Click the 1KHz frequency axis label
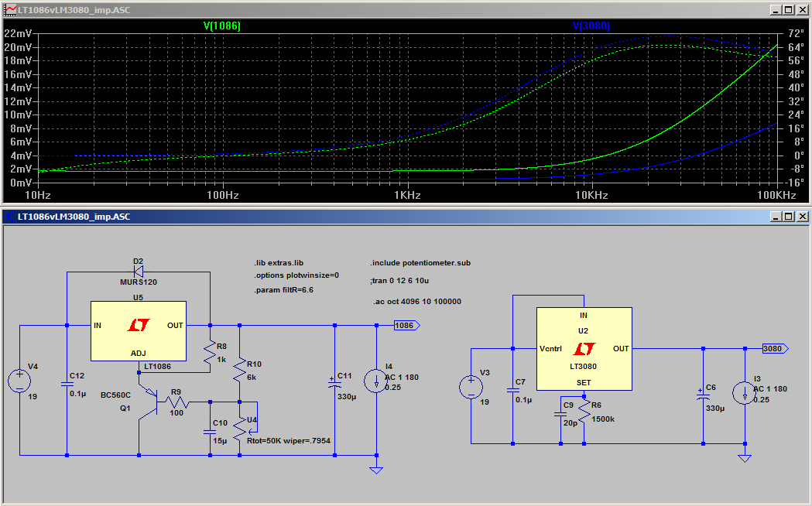Viewport: 812px width, 506px height. coord(407,196)
